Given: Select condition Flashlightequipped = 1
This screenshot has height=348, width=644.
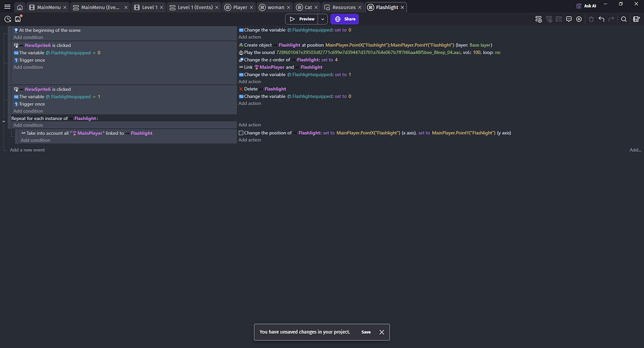Looking at the screenshot, I should tap(57, 97).
